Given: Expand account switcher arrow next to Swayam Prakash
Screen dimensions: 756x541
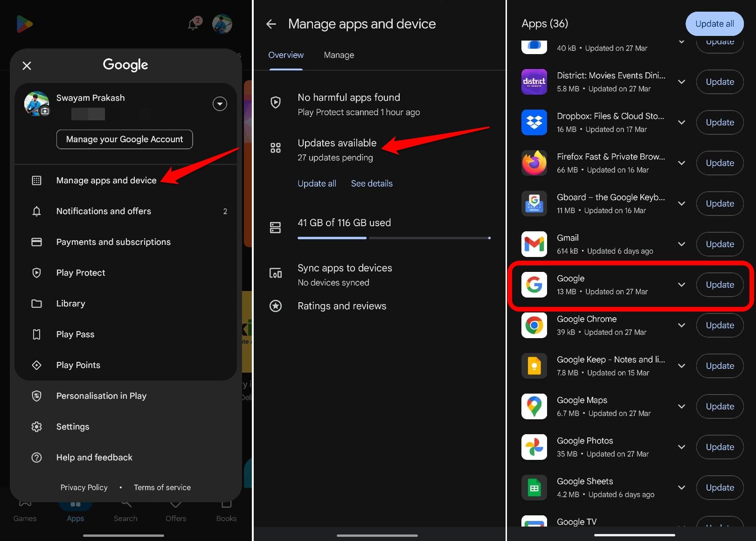Looking at the screenshot, I should pyautogui.click(x=220, y=104).
